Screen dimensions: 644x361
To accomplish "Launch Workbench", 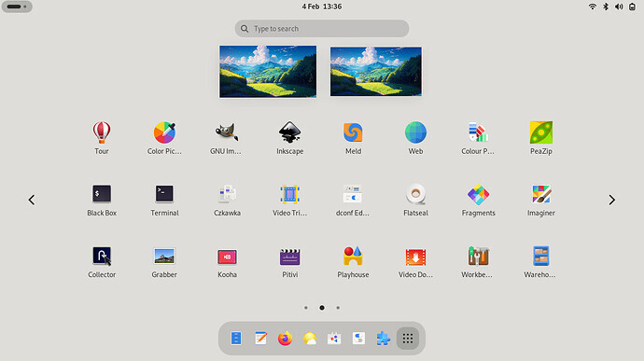I will (478, 262).
